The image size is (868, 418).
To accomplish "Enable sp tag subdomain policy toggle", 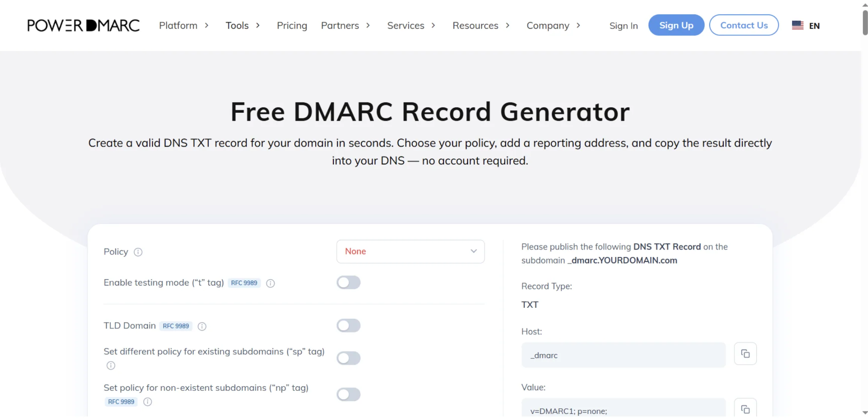I will coord(348,358).
